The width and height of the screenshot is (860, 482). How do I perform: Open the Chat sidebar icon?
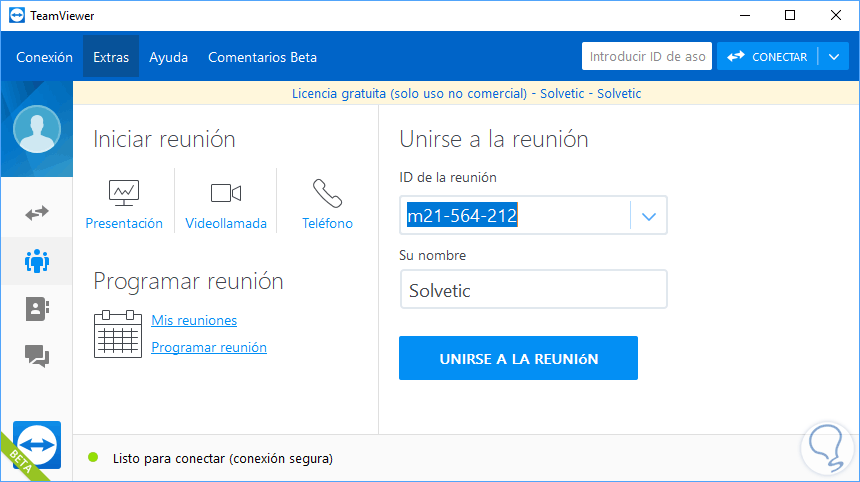point(37,355)
